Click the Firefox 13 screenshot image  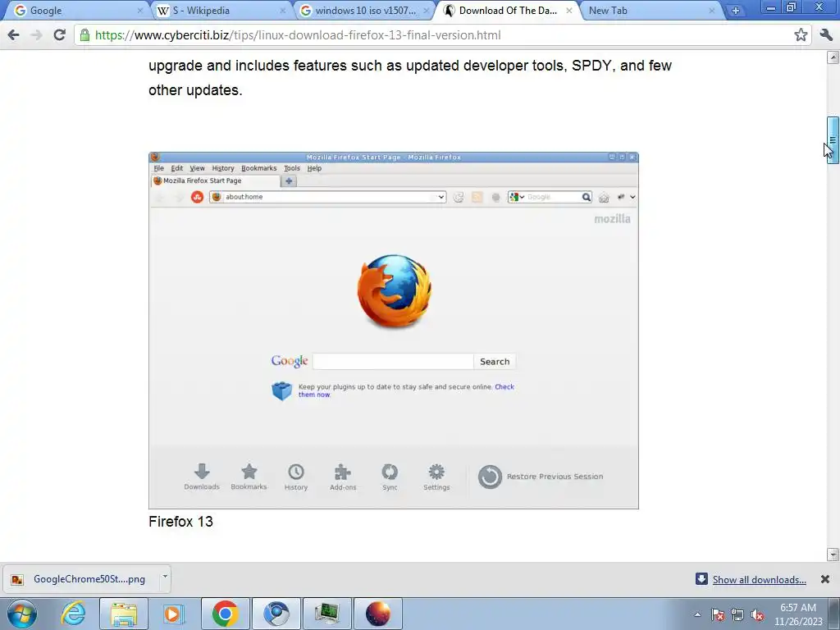click(x=394, y=331)
